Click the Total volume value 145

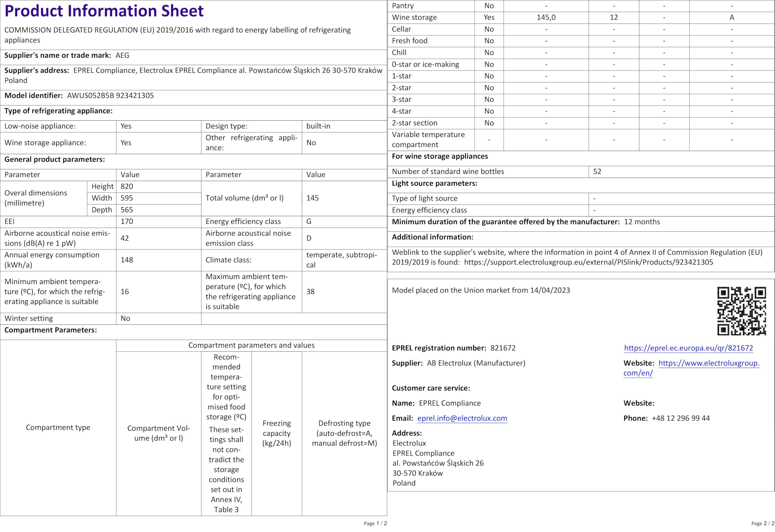pyautogui.click(x=312, y=198)
